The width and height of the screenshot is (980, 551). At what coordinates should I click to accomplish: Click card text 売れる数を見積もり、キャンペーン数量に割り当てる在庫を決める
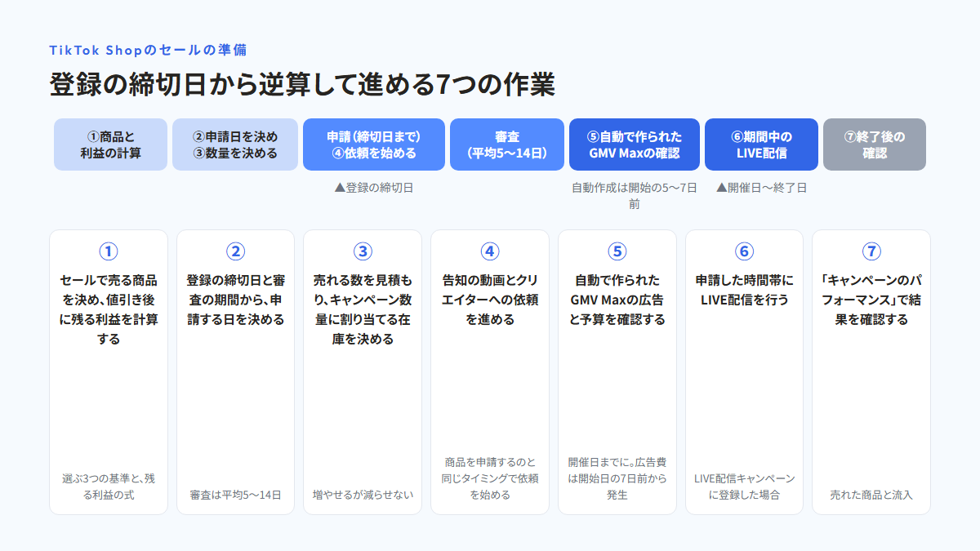pos(363,309)
